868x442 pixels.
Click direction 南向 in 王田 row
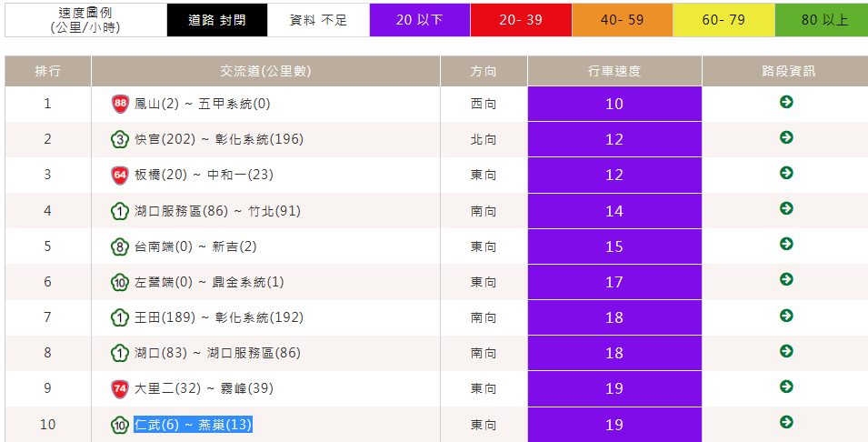coord(484,317)
